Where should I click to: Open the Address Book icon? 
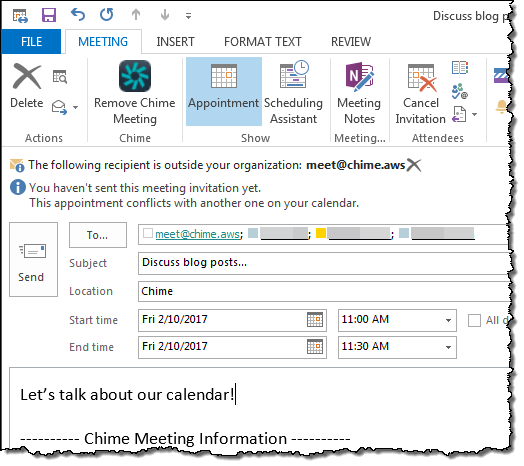460,68
